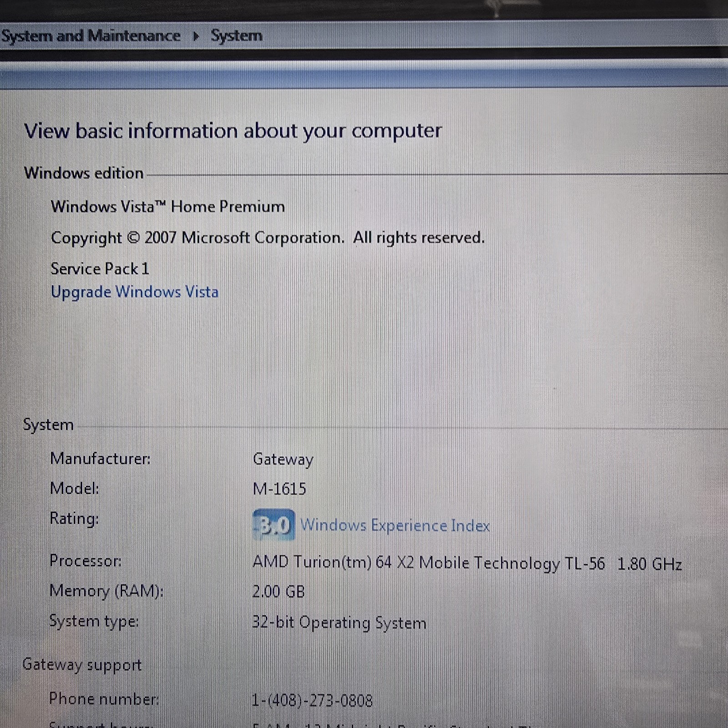Select the View basic information heading
728x728 pixels.
click(233, 131)
